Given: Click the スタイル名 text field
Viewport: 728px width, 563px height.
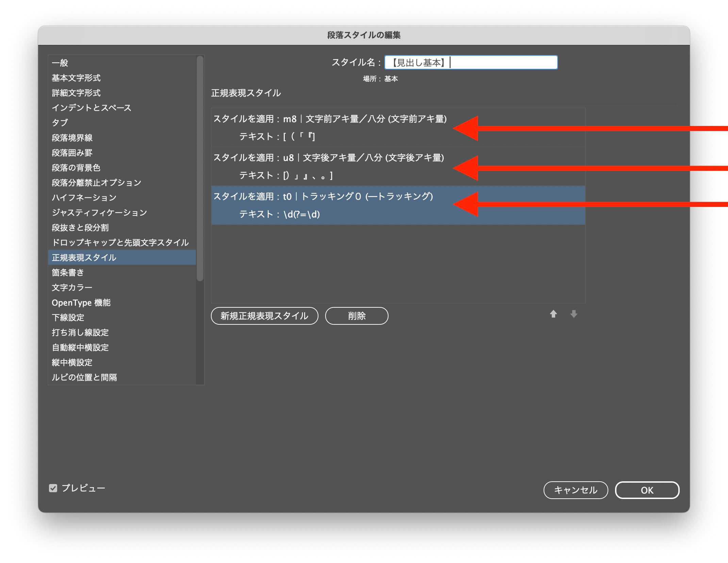Looking at the screenshot, I should coord(471,63).
